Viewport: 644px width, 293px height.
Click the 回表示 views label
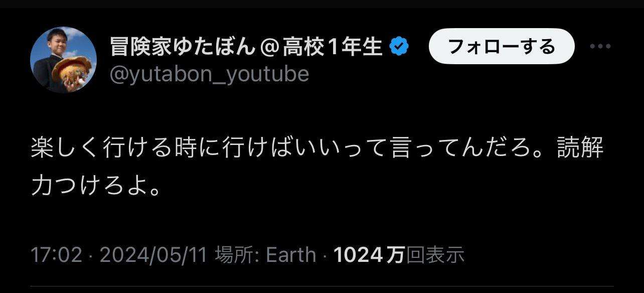point(435,255)
